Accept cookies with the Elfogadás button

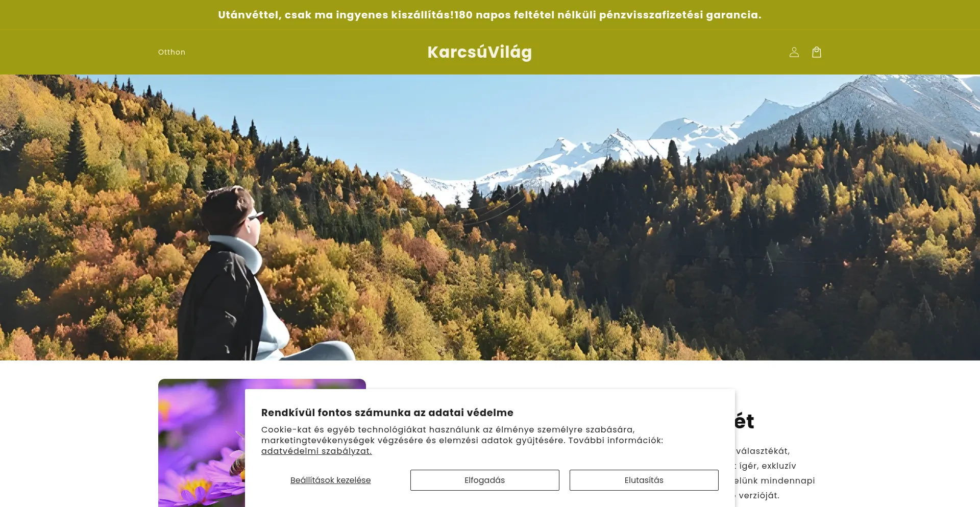point(484,480)
